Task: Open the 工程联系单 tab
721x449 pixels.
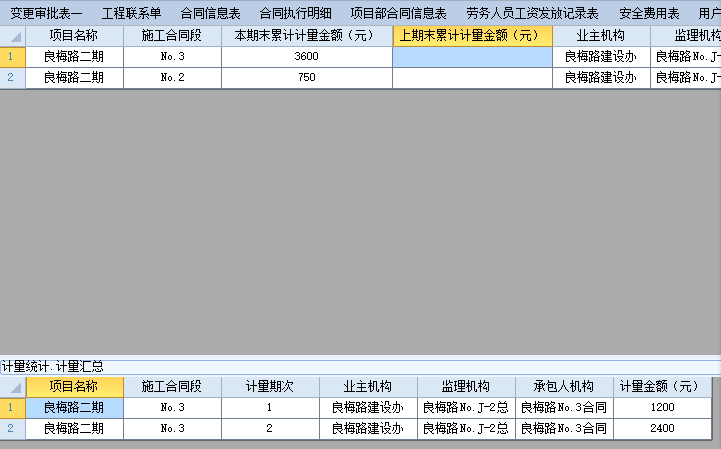Action: click(131, 13)
